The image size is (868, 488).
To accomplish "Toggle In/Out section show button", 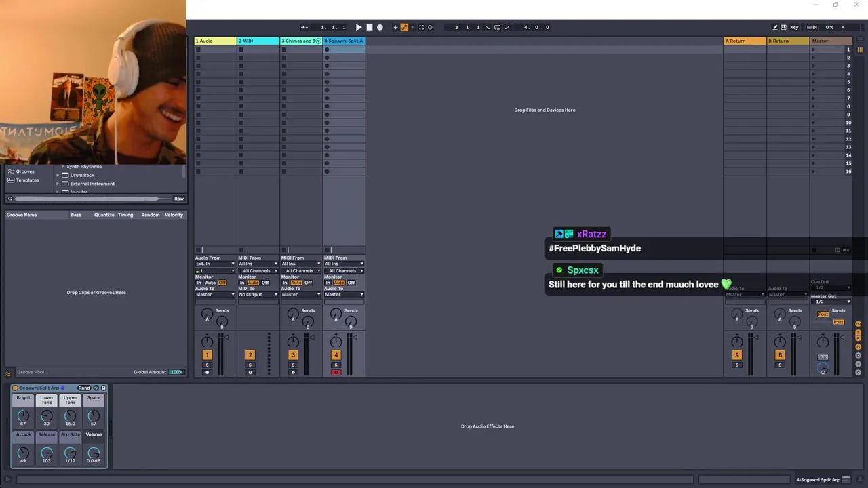I will click(859, 324).
